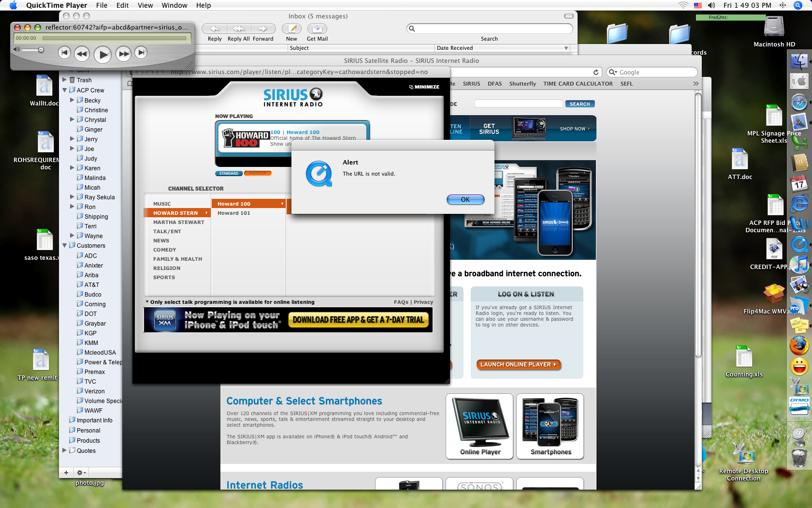The image size is (812, 508).
Task: Click LAUNCH ONLINE PLAYER button
Action: click(519, 365)
